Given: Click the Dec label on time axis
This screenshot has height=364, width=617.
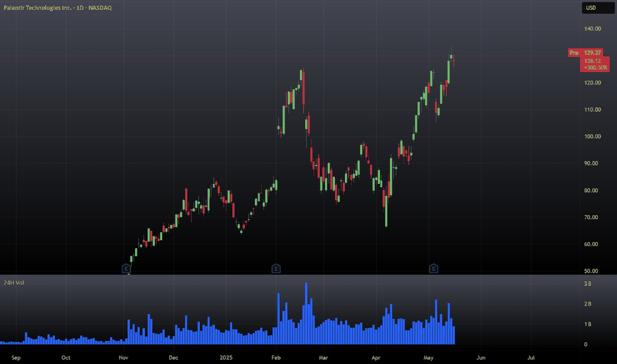Looking at the screenshot, I should (173, 357).
